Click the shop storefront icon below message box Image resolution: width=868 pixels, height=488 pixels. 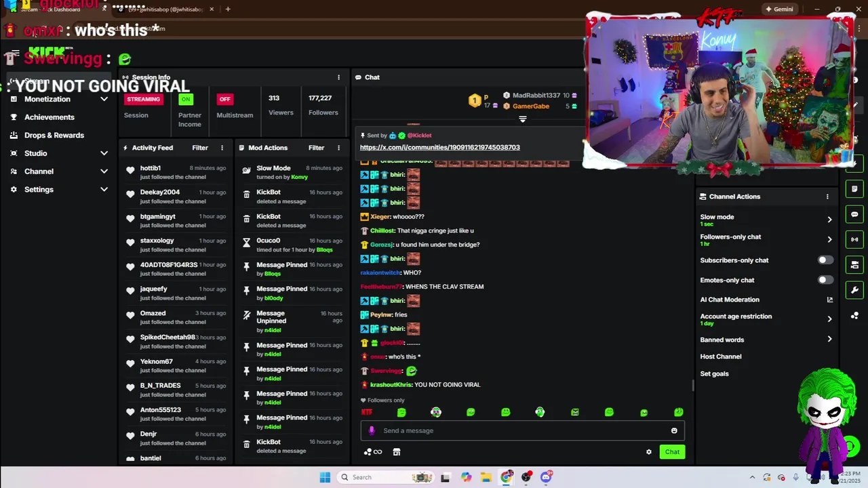click(x=397, y=452)
